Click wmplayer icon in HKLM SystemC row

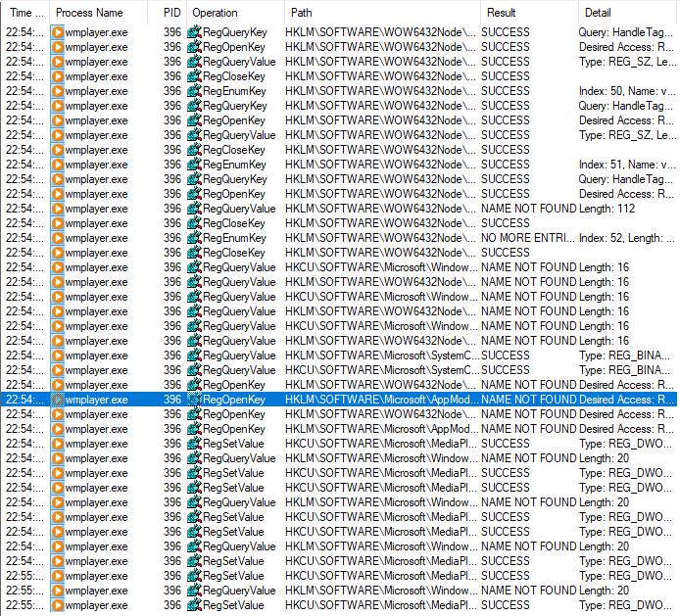pyautogui.click(x=57, y=355)
